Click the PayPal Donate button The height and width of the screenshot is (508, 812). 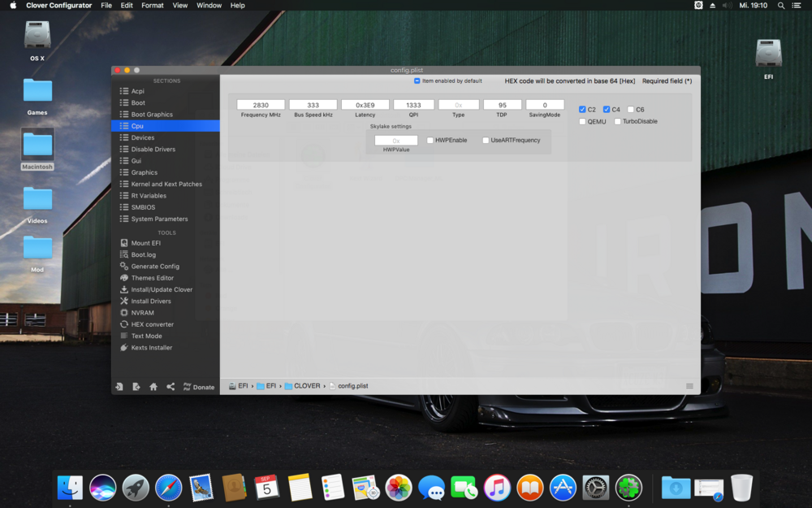click(199, 387)
